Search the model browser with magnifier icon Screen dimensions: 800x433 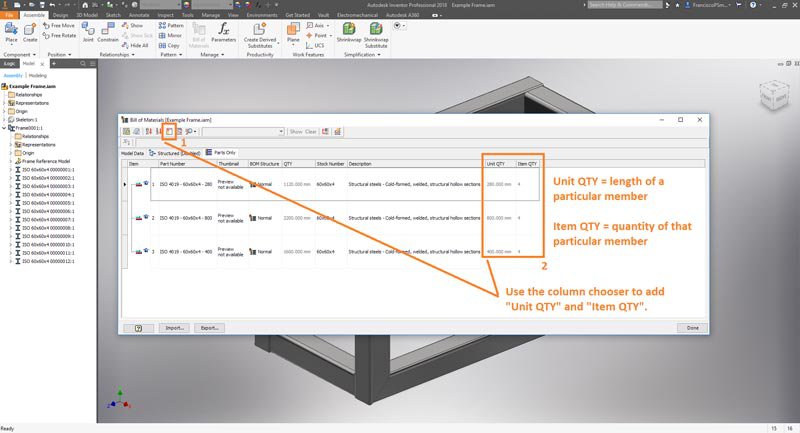pos(83,64)
